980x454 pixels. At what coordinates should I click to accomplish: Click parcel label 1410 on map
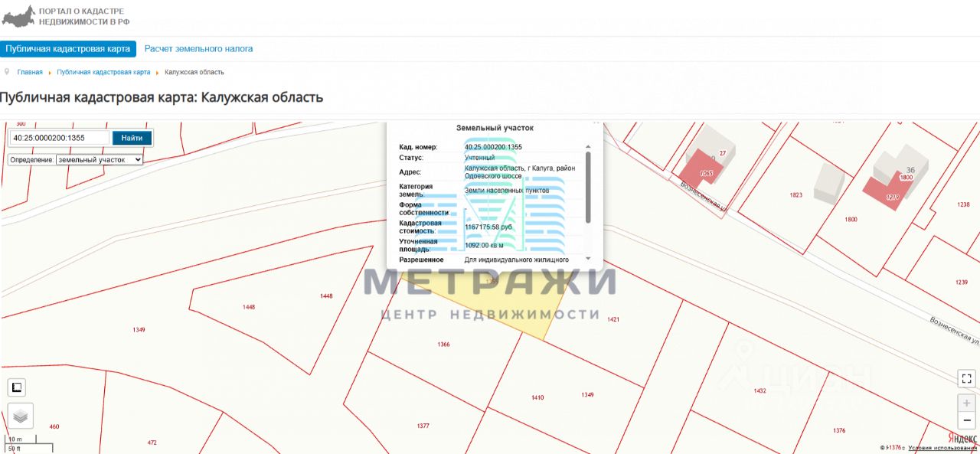click(537, 397)
